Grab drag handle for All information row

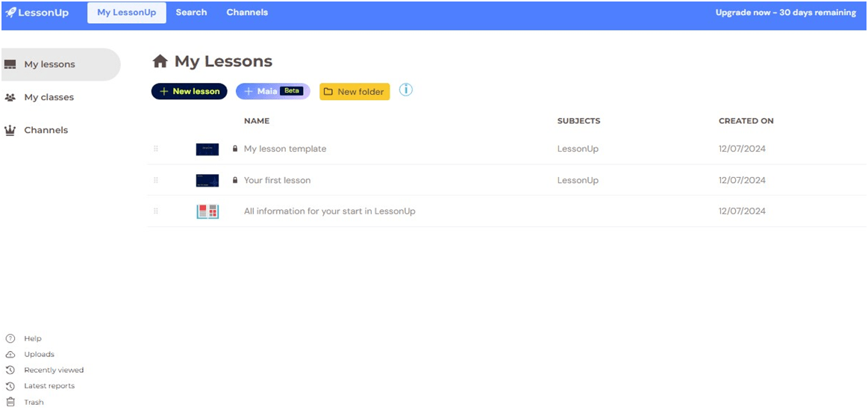coord(155,211)
